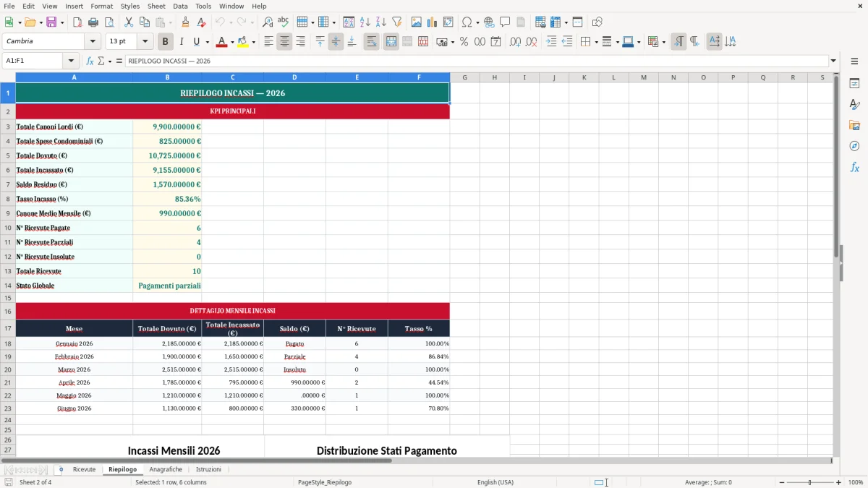This screenshot has width=868, height=488.
Task: Run the spelling check
Action: 284,22
